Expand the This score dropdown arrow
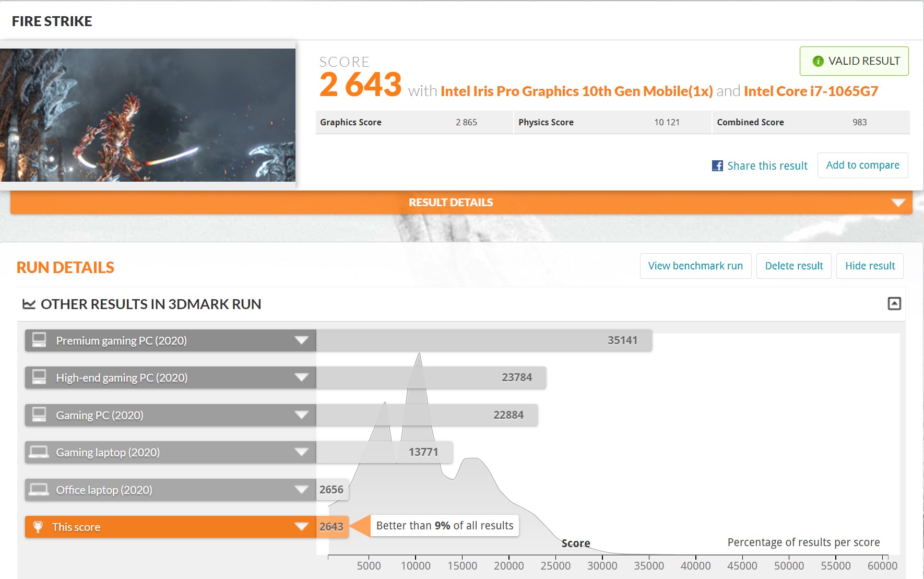Viewport: 924px width, 579px height. coord(301,527)
